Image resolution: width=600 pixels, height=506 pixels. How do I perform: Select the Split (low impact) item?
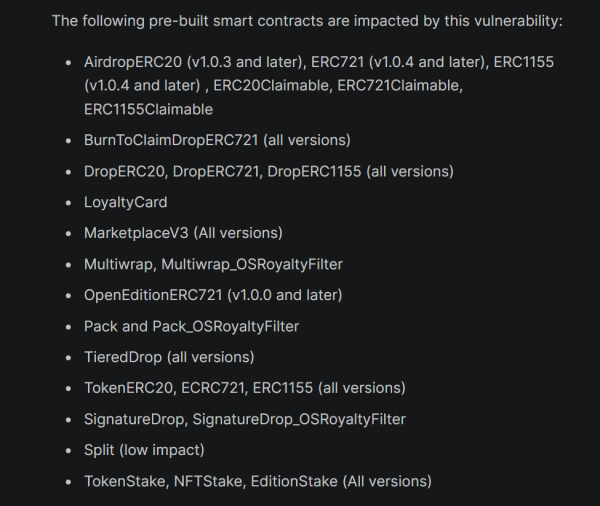[144, 450]
